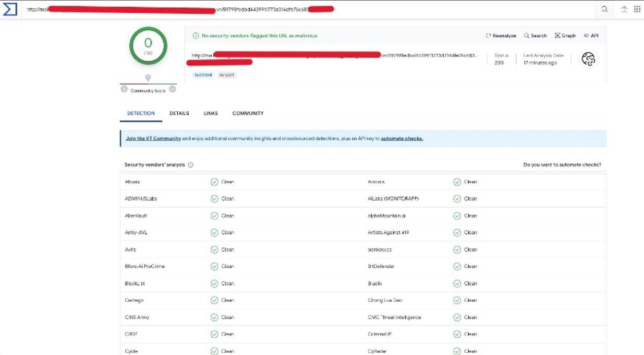The width and height of the screenshot is (644, 355).
Task: Click the Clean check icon for Antiy-AVL
Action: point(214,233)
